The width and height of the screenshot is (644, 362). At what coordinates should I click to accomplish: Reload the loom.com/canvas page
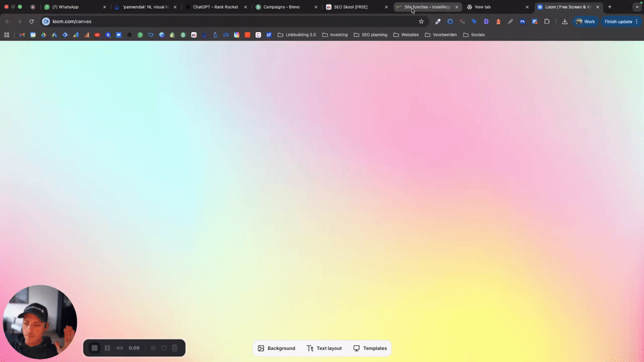(x=31, y=21)
